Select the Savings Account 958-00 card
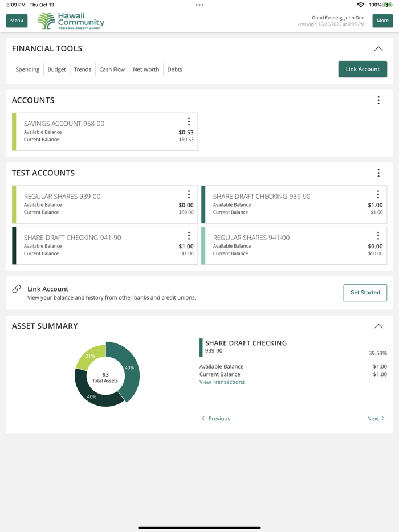Viewport: 399px width, 532px height. click(105, 132)
